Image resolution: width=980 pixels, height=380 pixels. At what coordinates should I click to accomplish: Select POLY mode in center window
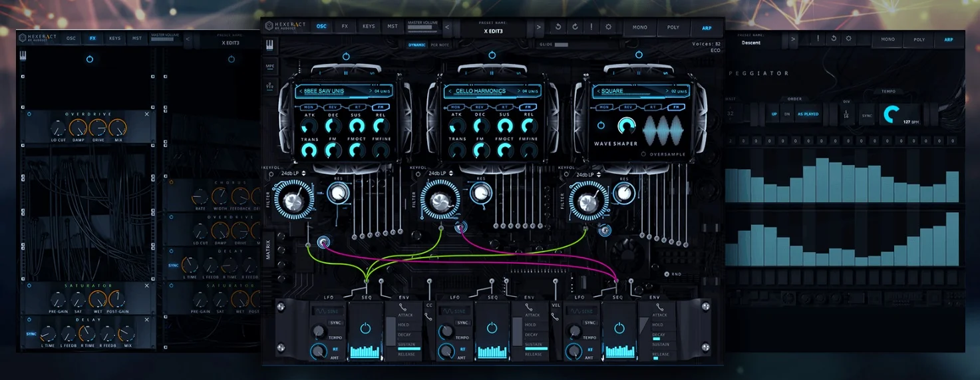[673, 27]
